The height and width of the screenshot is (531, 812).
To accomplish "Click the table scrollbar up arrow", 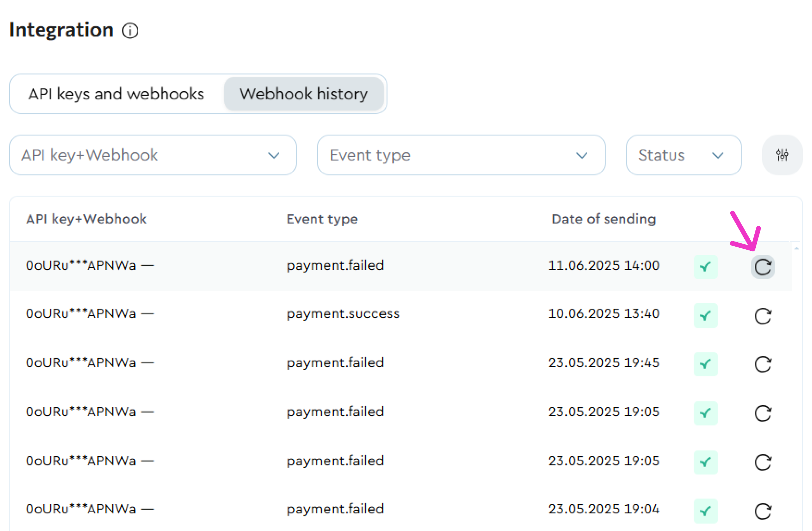I will [796, 248].
